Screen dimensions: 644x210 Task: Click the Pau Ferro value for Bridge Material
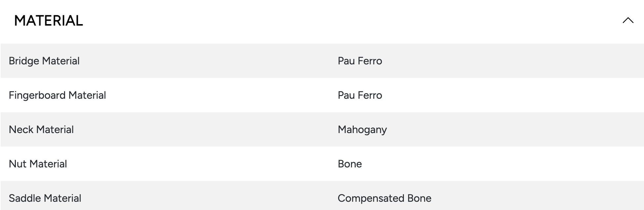coord(360,61)
